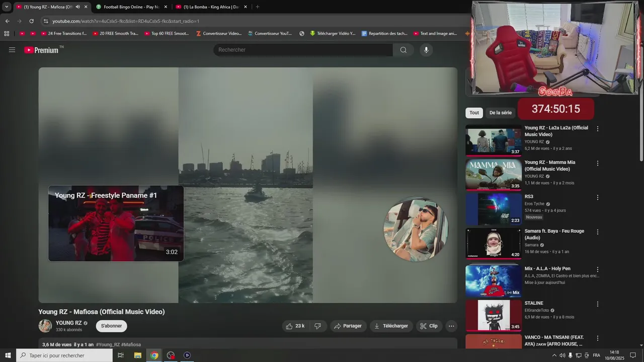Open the Partager share button

tap(348, 326)
